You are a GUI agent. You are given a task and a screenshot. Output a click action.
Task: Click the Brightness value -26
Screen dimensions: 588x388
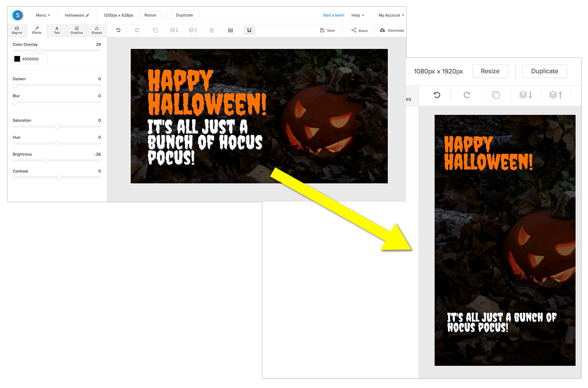coord(98,154)
